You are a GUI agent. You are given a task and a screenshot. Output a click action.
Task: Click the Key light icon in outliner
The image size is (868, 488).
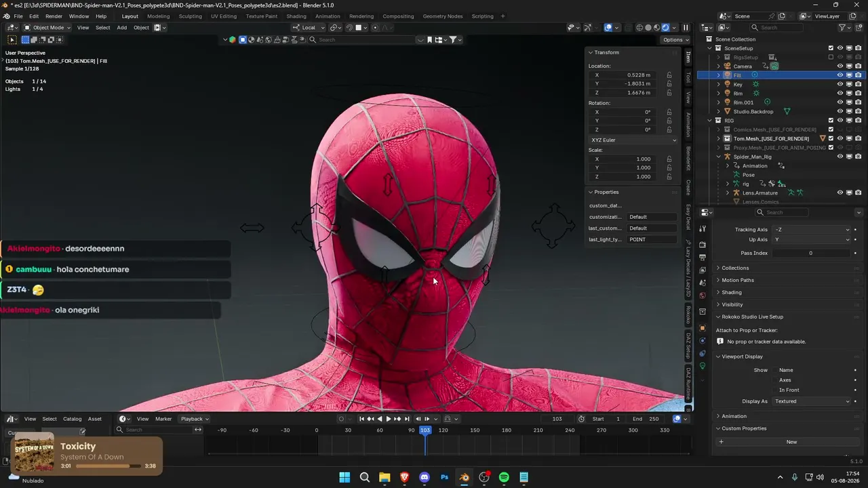[728, 85]
